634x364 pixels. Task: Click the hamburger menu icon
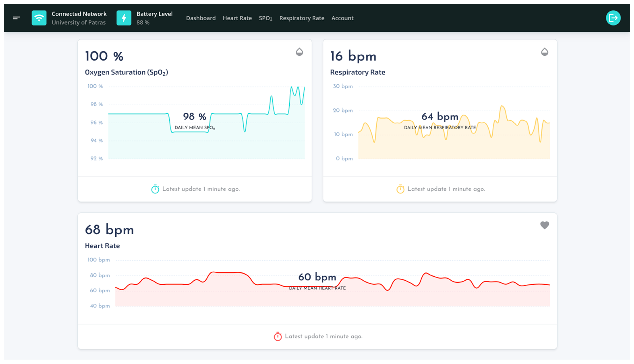coord(17,18)
